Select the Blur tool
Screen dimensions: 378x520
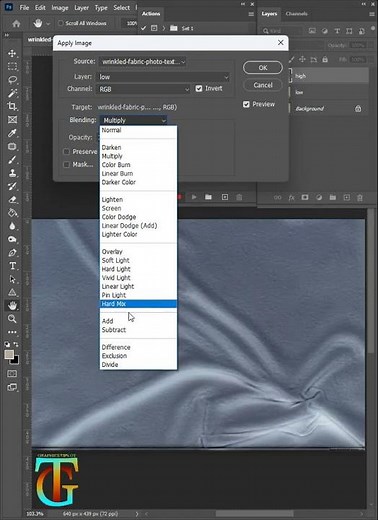[12, 226]
